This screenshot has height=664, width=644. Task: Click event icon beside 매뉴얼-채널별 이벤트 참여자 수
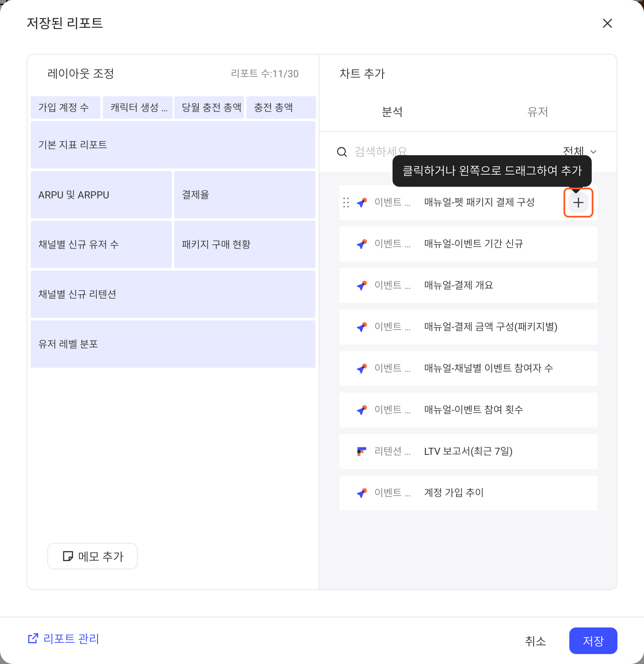pos(362,369)
